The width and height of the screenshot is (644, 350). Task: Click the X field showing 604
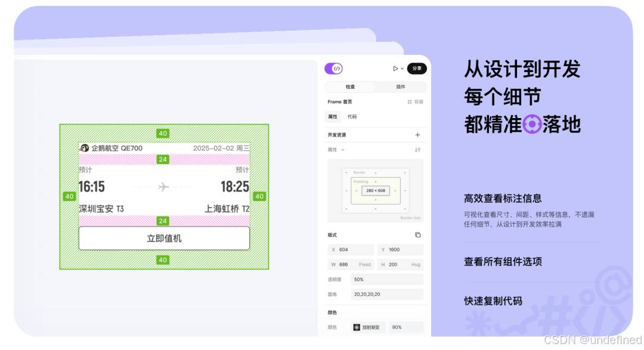tap(351, 250)
